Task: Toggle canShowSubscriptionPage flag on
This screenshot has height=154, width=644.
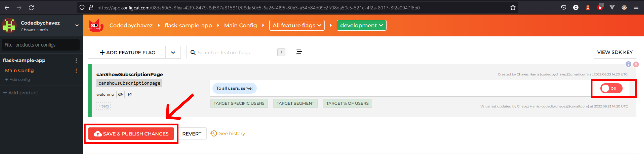Action: (x=611, y=88)
